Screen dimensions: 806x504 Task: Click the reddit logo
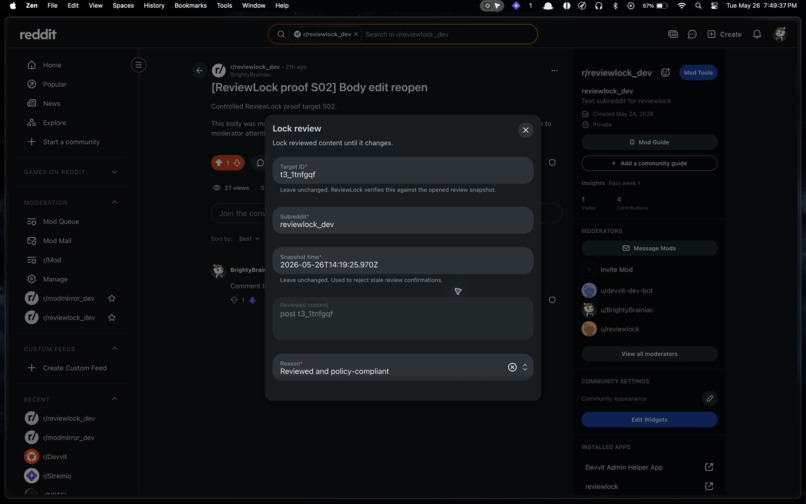coord(38,34)
